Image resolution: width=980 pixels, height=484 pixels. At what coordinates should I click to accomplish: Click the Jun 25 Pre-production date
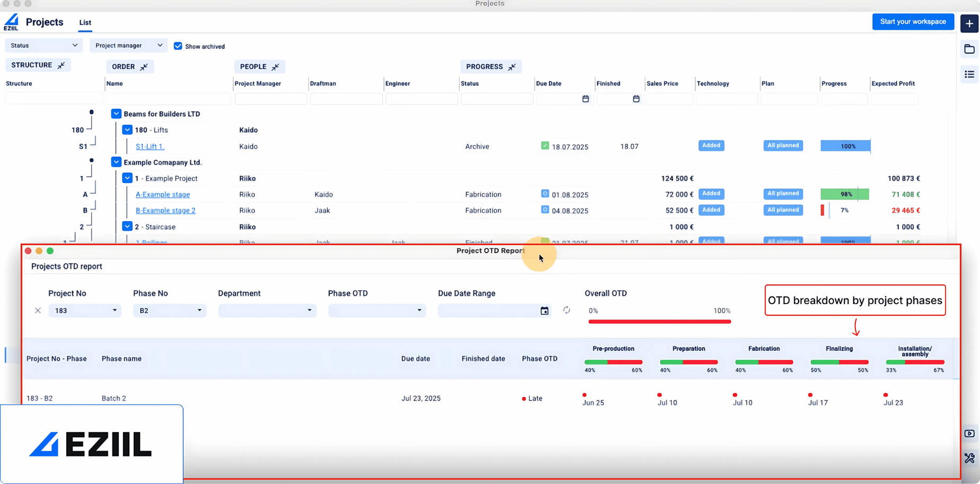click(x=593, y=403)
